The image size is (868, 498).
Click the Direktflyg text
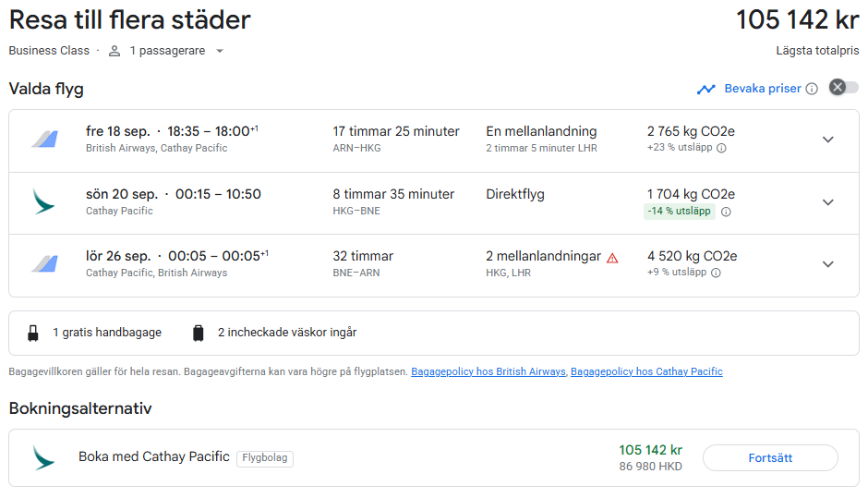click(x=515, y=194)
